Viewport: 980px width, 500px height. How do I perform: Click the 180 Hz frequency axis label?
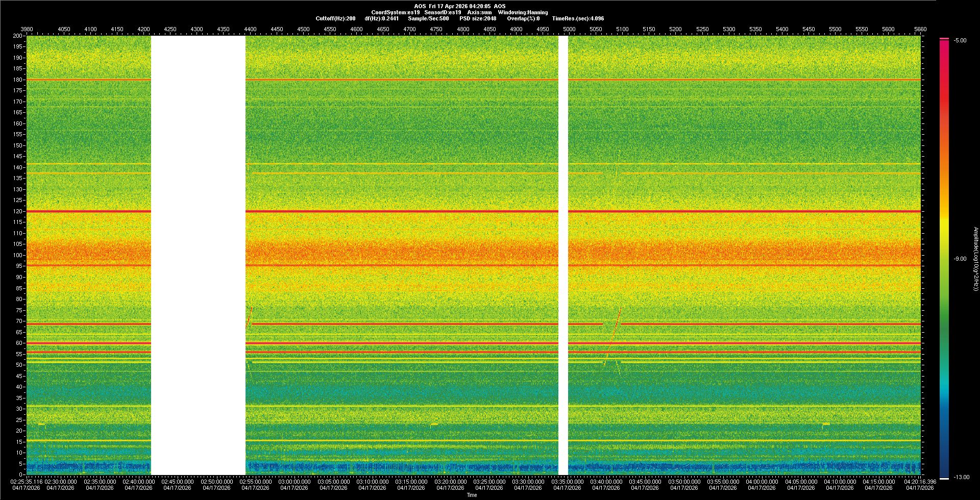(18, 80)
